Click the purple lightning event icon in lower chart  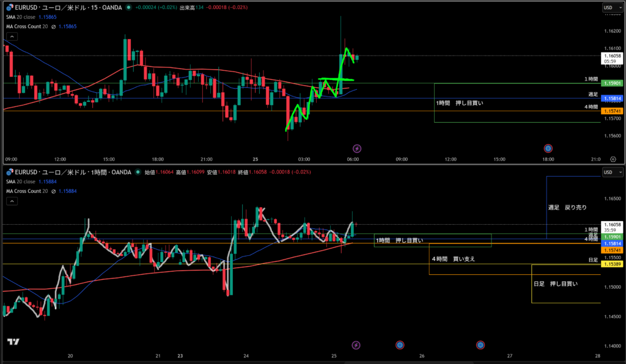click(x=357, y=345)
